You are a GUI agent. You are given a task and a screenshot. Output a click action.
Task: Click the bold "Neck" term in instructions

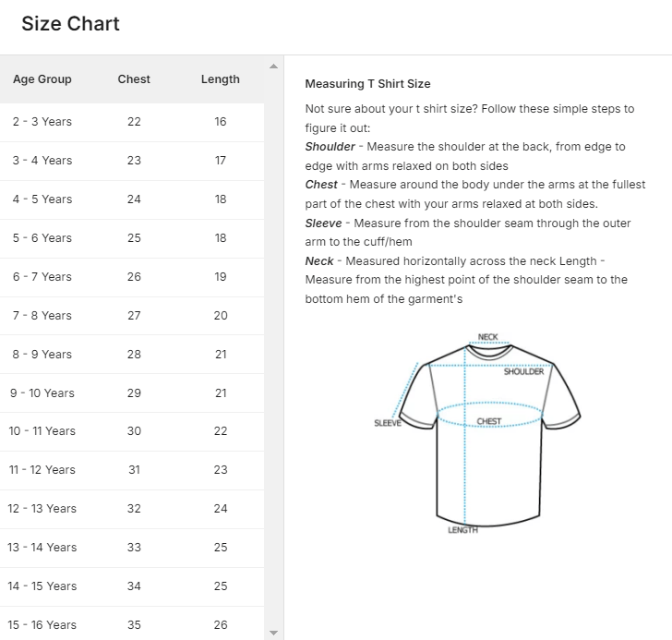[319, 261]
